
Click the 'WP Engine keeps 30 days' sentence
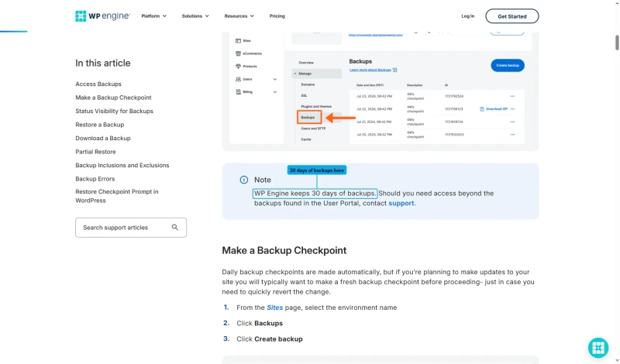pyautogui.click(x=315, y=194)
